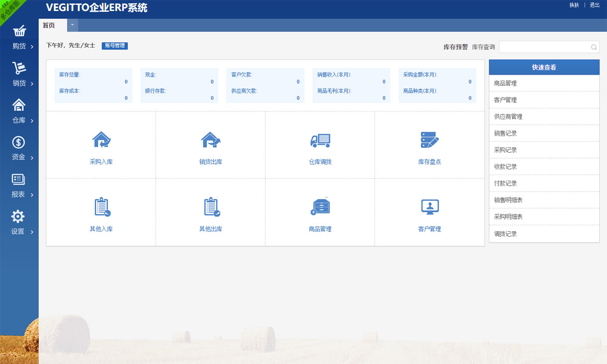Screen dimensions: 607x364
Task: Expand the 仓库 sidebar menu
Action: (x=19, y=111)
